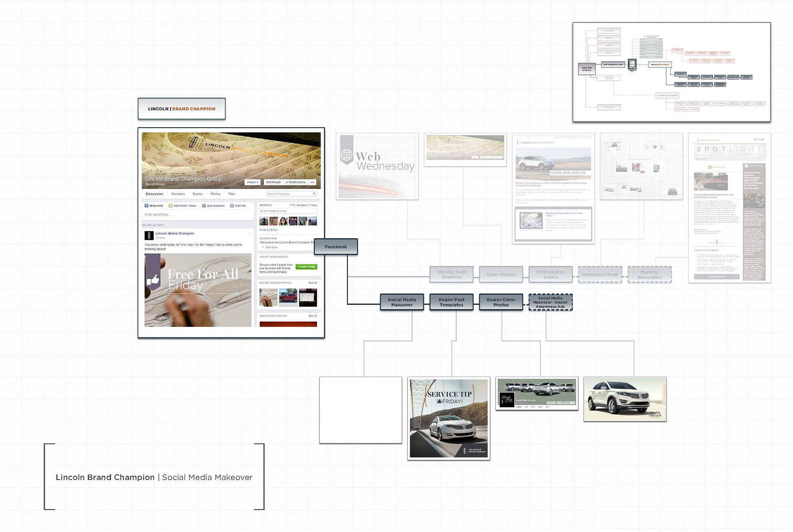This screenshot has width=793, height=532.
Task: Open the Events tab
Action: (x=197, y=194)
